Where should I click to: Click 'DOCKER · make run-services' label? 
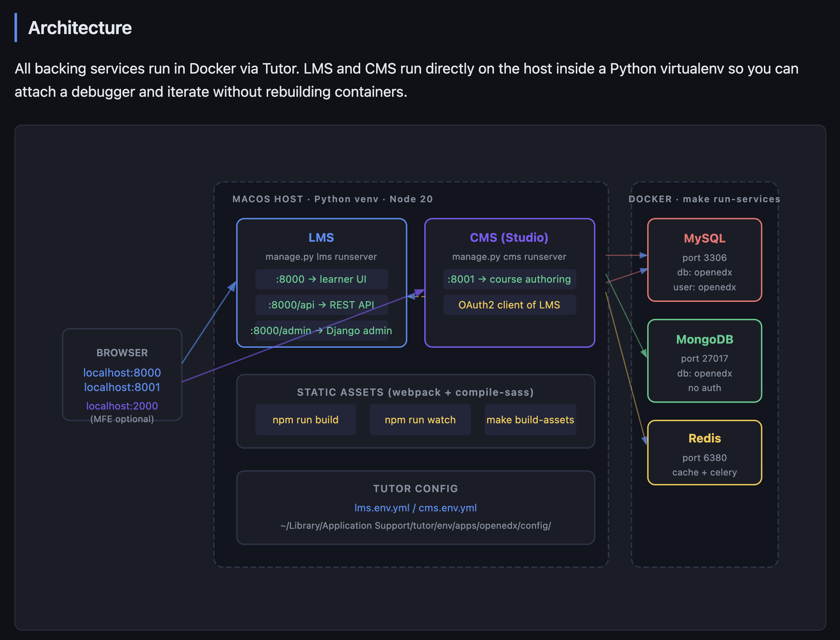click(704, 199)
